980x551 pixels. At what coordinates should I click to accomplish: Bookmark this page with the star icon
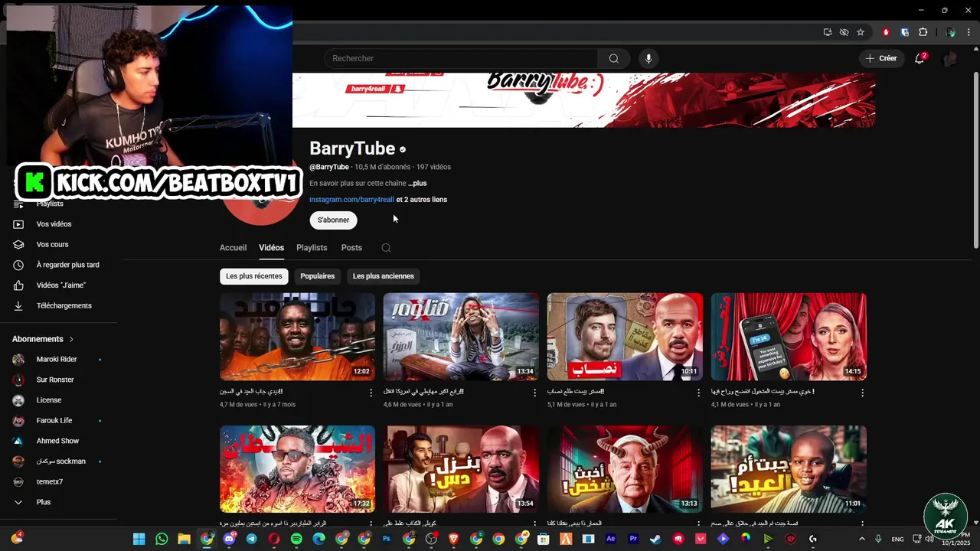tap(861, 32)
